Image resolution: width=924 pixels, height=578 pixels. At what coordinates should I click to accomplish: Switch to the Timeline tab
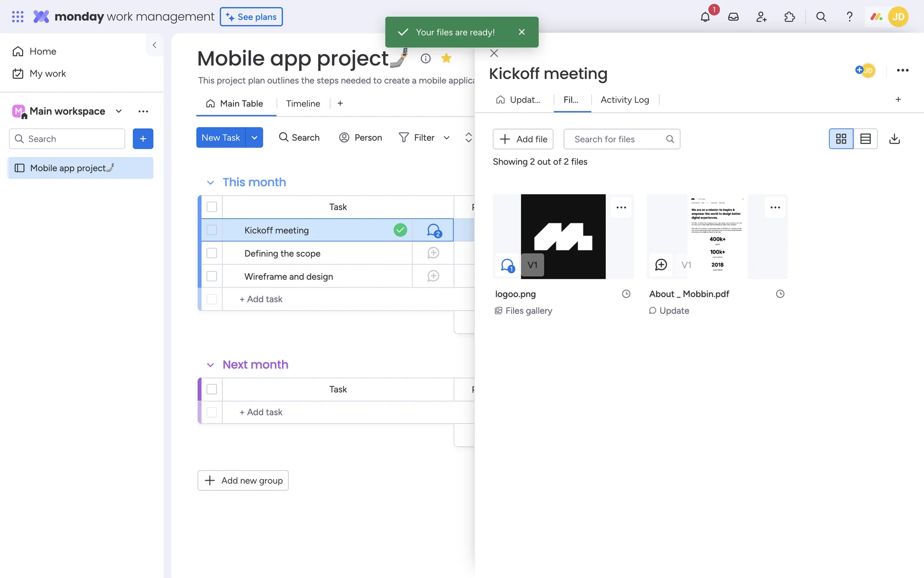click(303, 104)
